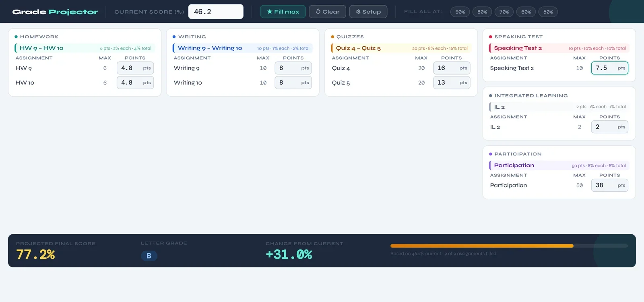Click the Writing category title
This screenshot has width=644, height=302.
click(x=192, y=37)
